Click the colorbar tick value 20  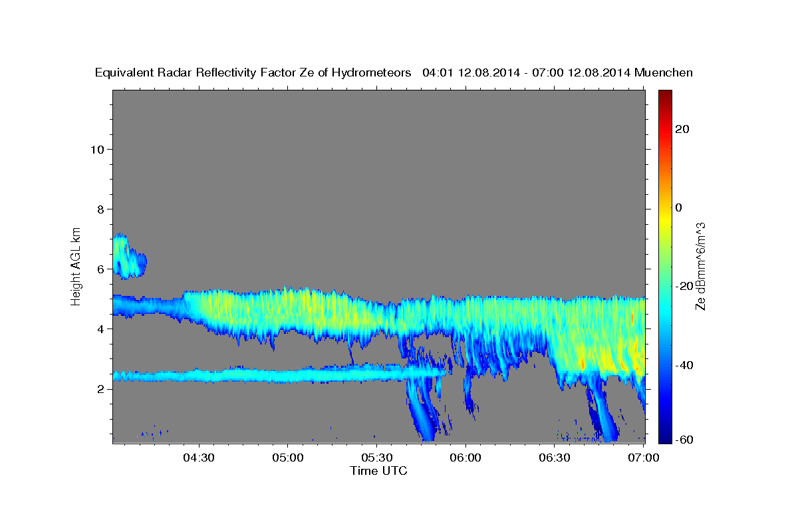pyautogui.click(x=682, y=129)
